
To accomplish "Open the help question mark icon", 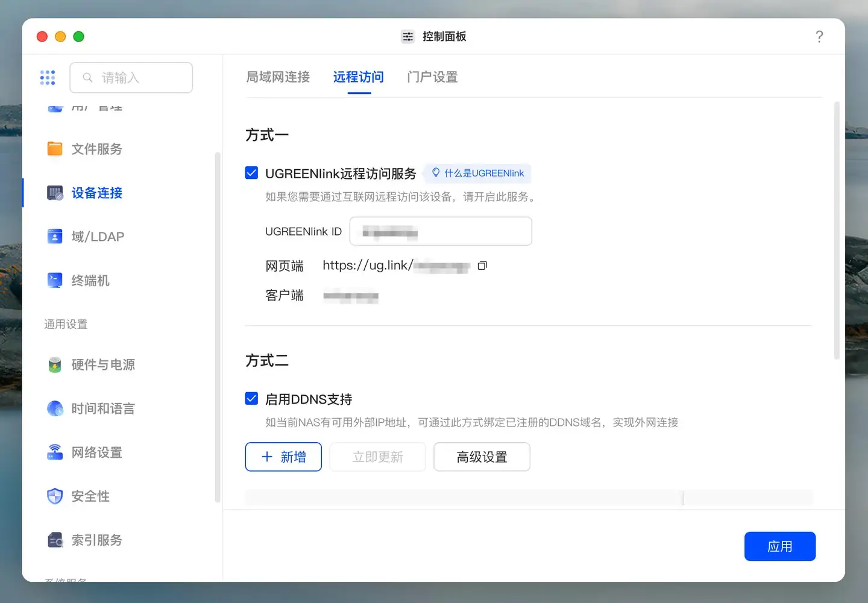I will 819,37.
